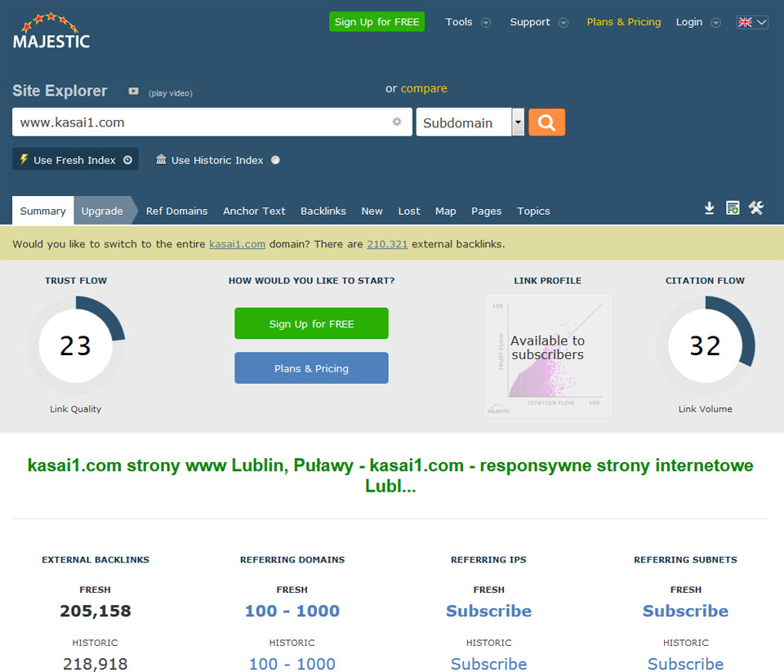Select Use Historic Index option
Viewport: 784px width, 672px height.
(217, 160)
